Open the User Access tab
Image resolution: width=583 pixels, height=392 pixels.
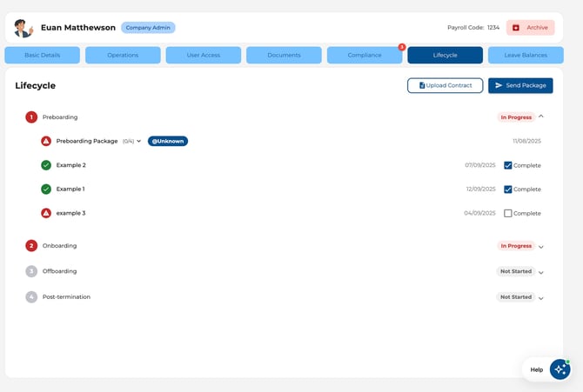[x=204, y=55]
